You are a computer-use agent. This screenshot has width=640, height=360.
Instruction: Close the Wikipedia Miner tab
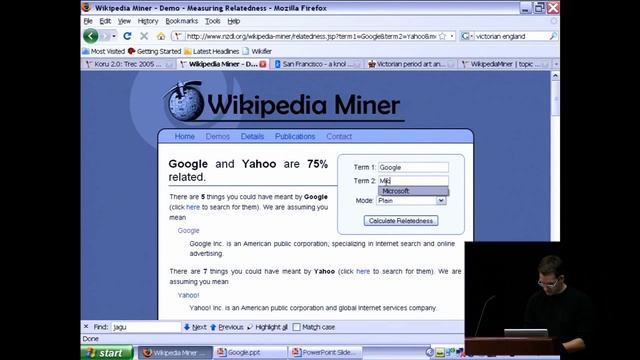(263, 64)
